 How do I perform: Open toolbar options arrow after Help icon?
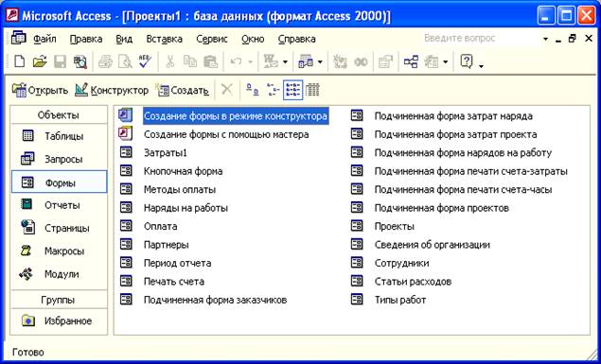point(482,66)
